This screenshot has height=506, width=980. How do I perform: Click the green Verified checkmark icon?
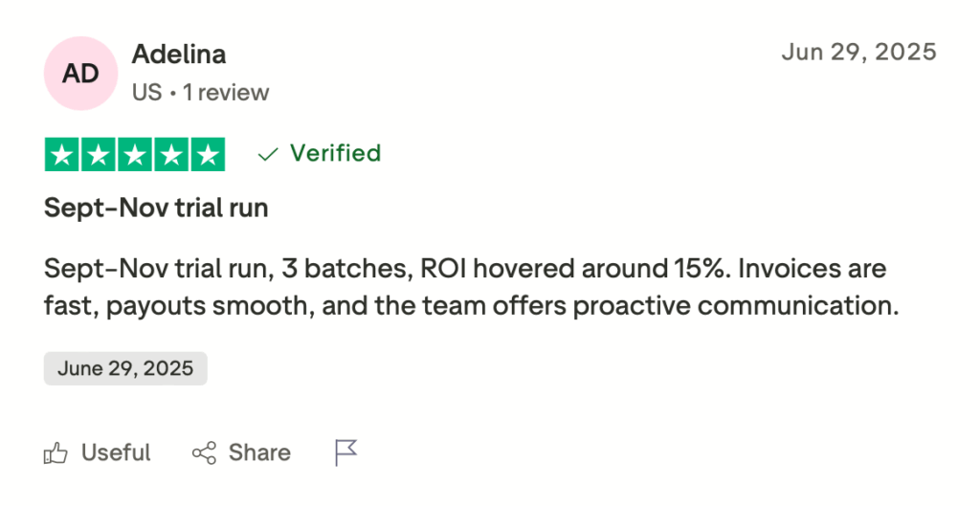[x=269, y=154]
